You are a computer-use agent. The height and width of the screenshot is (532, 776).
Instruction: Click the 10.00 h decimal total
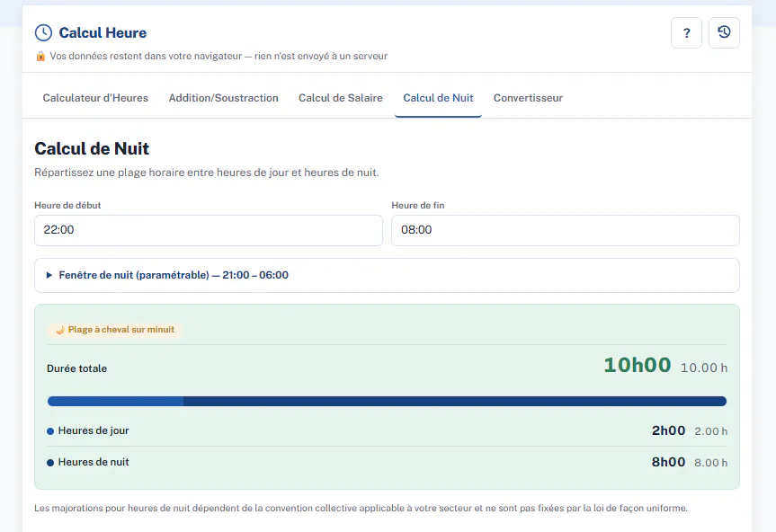[704, 368]
